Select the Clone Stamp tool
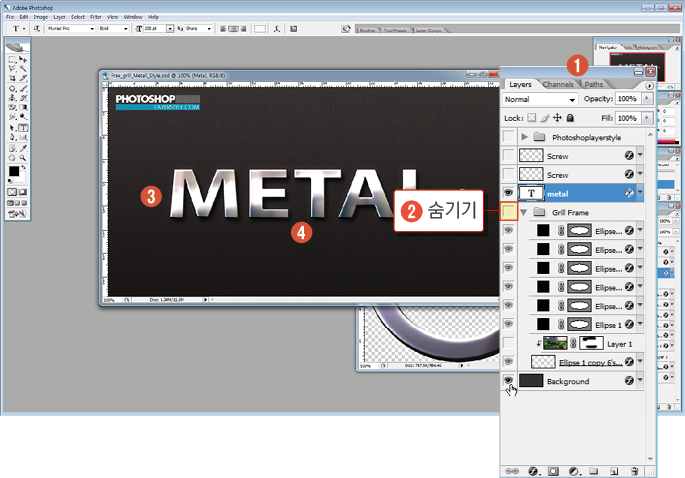Viewport: 685px width, 478px height. [12, 98]
